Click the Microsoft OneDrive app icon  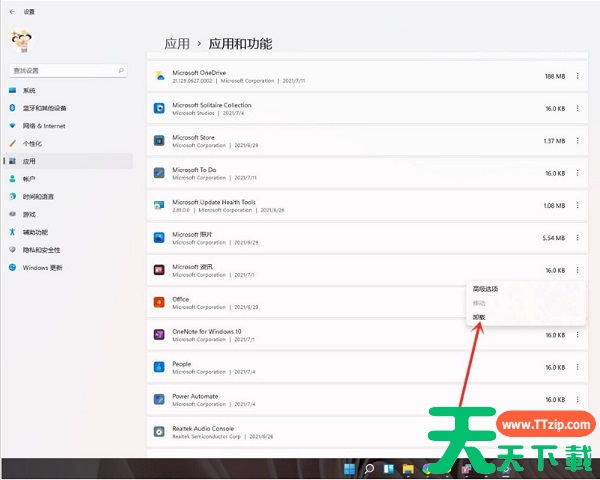tap(159, 76)
